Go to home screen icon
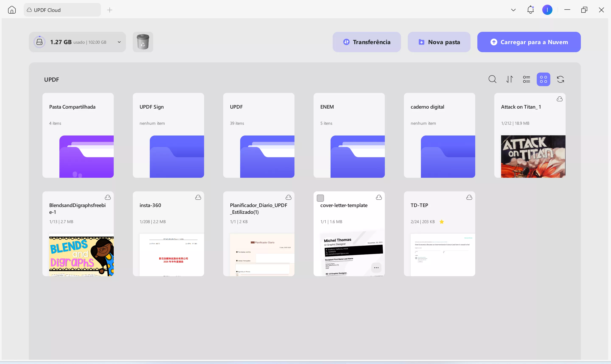Image resolution: width=611 pixels, height=364 pixels. [x=12, y=10]
